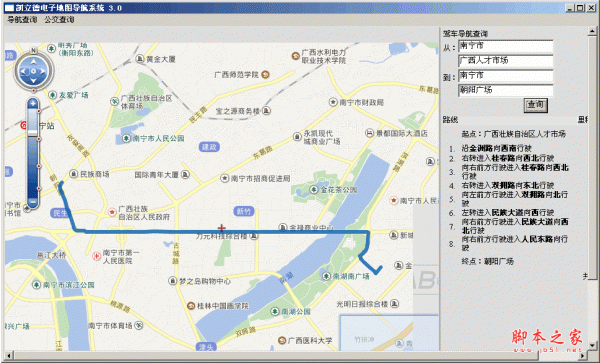This screenshot has width=600, height=363.
Task: Click the 南宁市财政局 government marker icon
Action: [x=333, y=102]
